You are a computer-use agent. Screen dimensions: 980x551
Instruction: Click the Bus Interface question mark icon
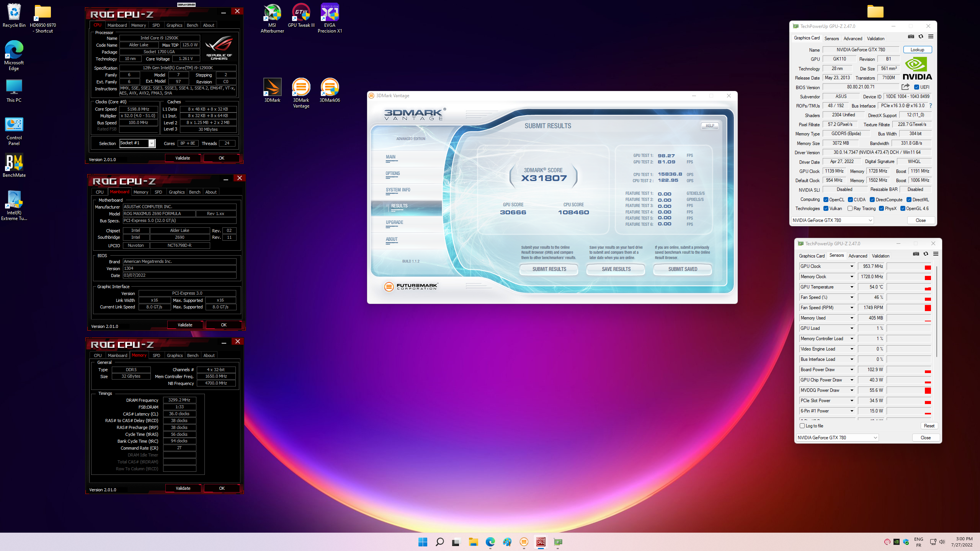pos(930,106)
